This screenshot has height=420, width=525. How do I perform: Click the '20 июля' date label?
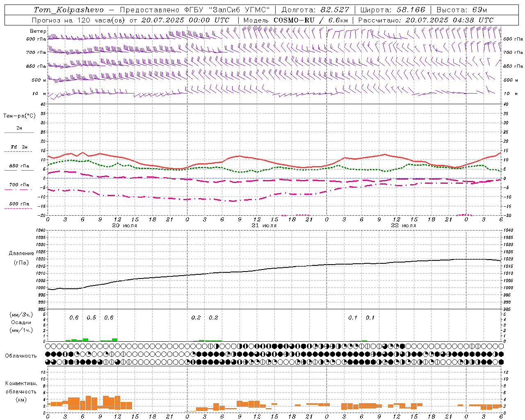click(x=125, y=226)
